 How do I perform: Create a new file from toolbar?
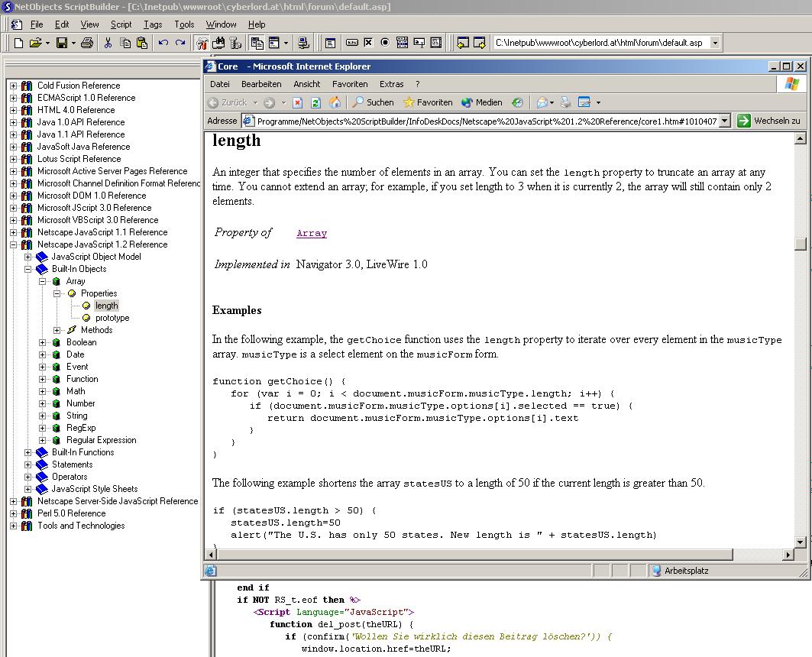point(19,43)
